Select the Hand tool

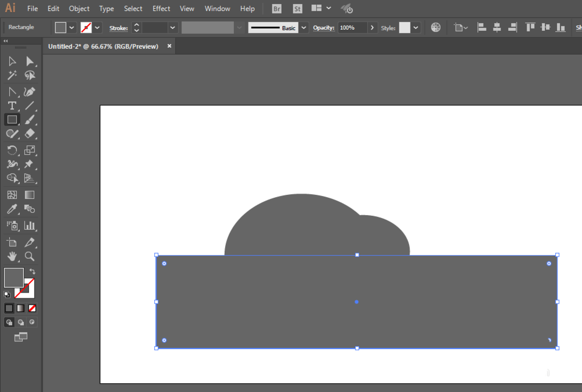pyautogui.click(x=12, y=256)
